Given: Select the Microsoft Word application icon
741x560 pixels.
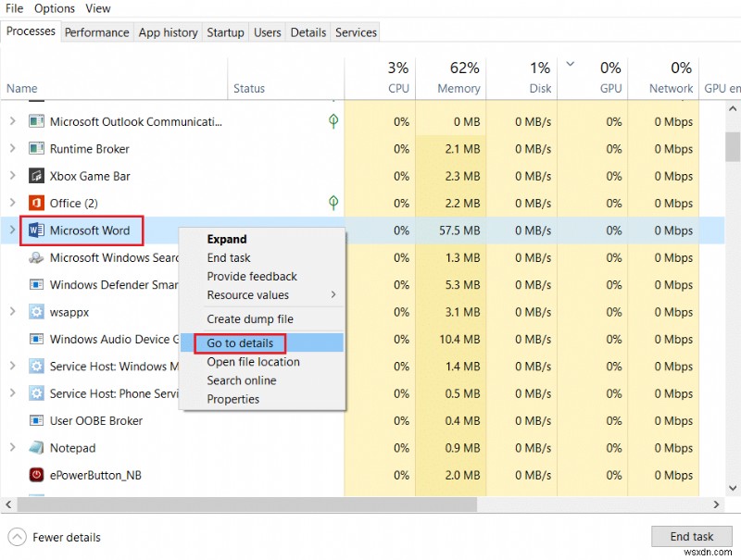Looking at the screenshot, I should (35, 230).
